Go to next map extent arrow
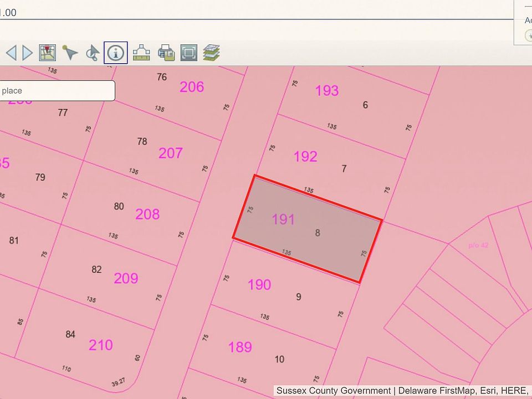The height and width of the screenshot is (399, 532). point(27,53)
